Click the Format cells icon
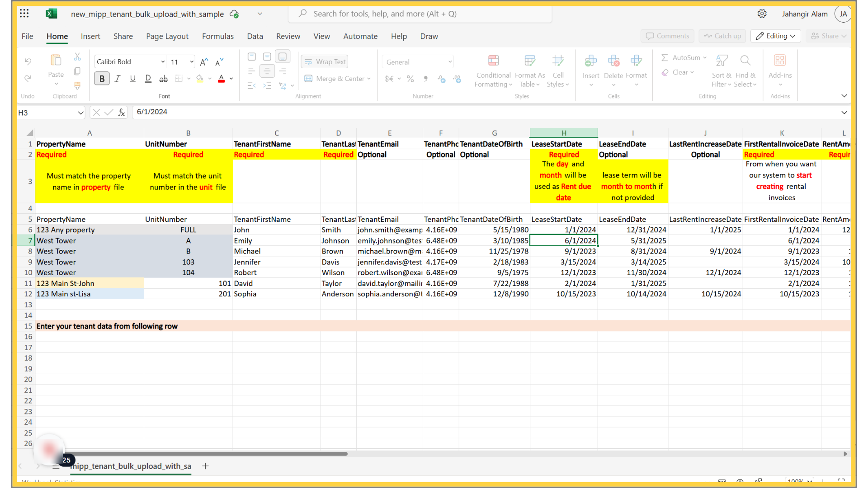Viewport: 868px width, 488px height. [x=636, y=61]
